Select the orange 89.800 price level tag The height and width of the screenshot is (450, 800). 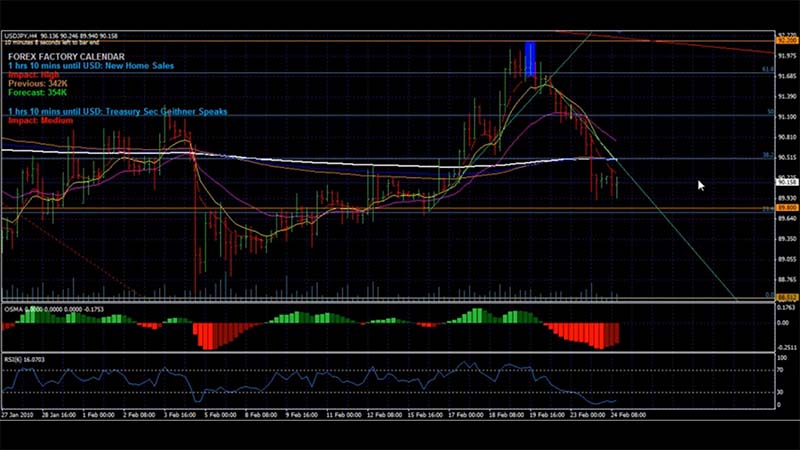787,208
